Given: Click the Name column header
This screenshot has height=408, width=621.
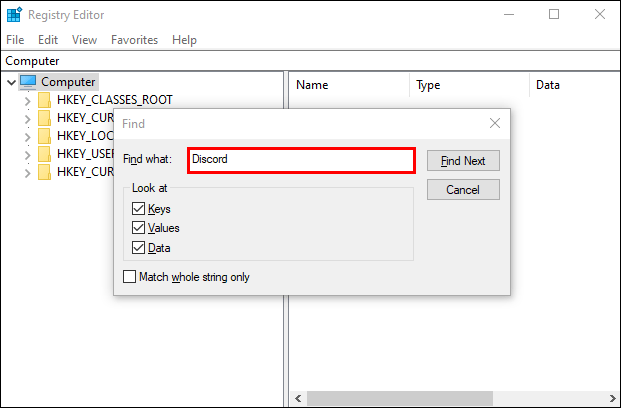Looking at the screenshot, I should pos(312,85).
